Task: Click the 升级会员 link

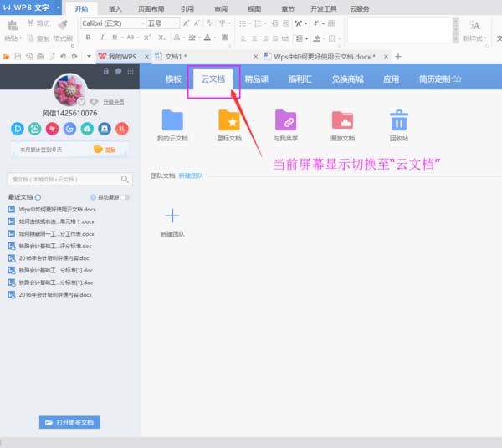Action: [x=113, y=102]
